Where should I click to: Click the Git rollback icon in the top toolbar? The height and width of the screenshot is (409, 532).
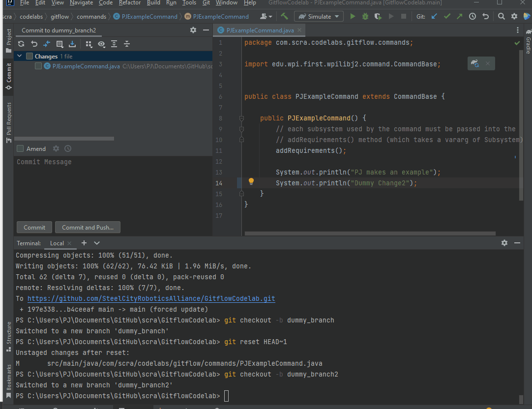(x=485, y=16)
